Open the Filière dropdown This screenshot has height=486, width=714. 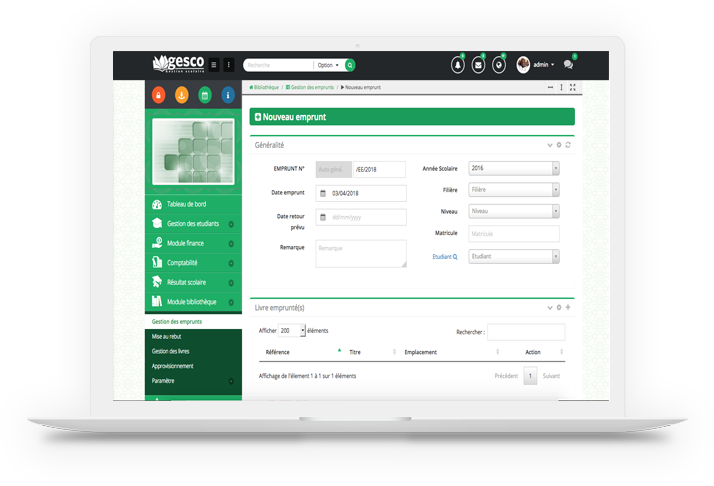514,190
